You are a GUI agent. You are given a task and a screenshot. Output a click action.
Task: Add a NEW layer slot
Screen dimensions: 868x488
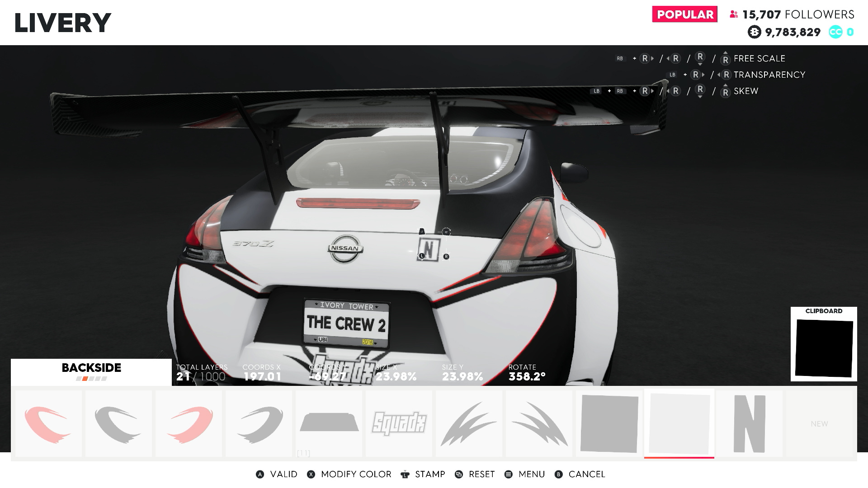click(x=819, y=424)
